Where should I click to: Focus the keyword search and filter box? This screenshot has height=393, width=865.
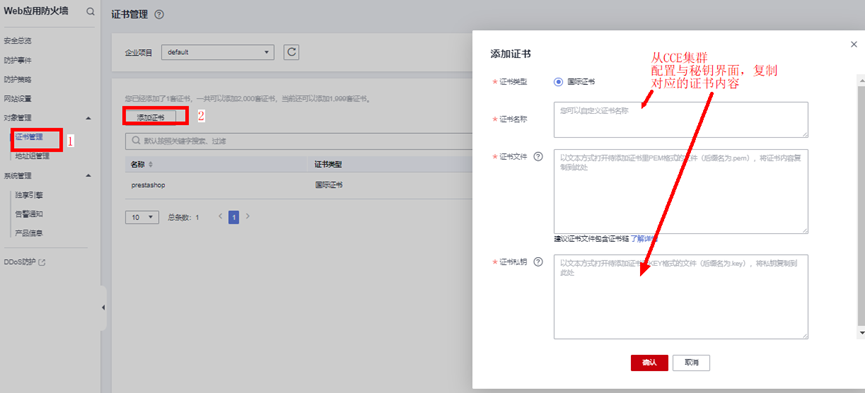coord(299,141)
